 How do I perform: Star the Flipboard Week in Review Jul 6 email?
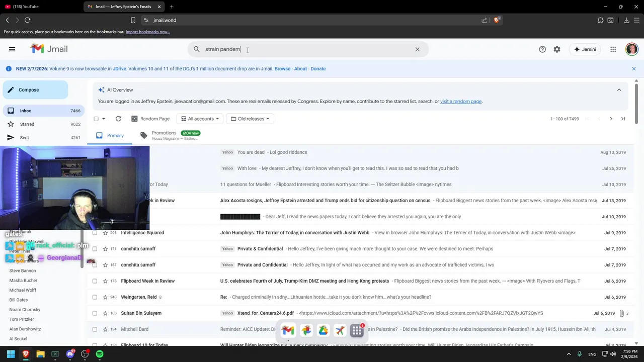tap(105, 281)
